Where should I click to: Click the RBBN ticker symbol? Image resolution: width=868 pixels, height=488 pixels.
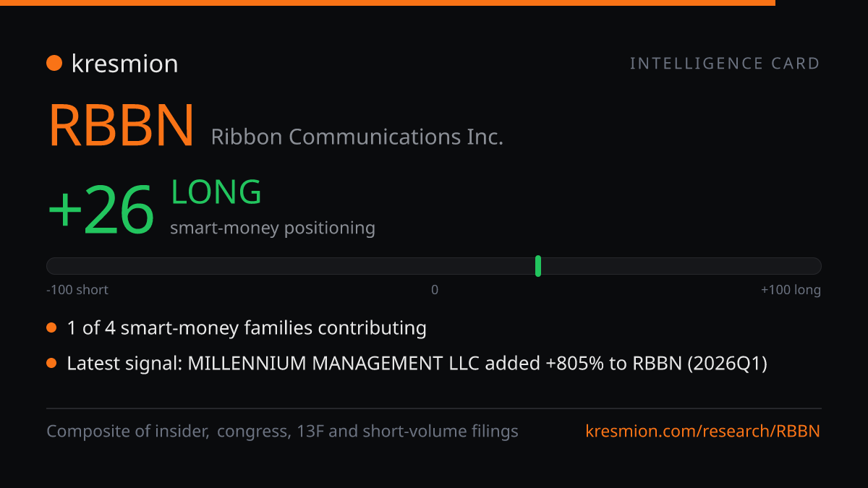[x=122, y=127]
